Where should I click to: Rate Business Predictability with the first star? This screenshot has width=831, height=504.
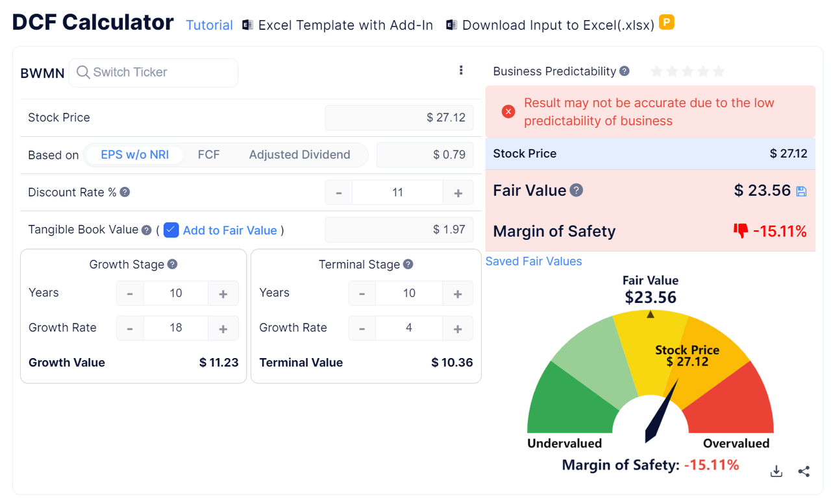click(657, 71)
